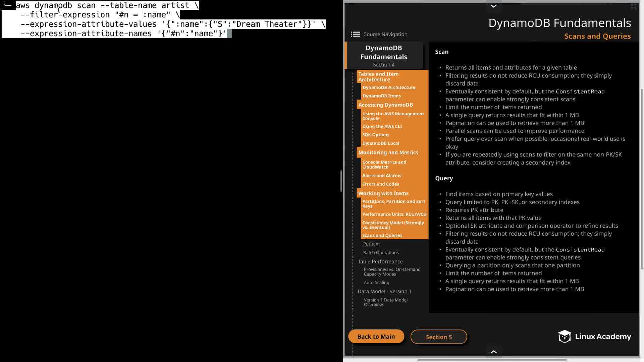This screenshot has width=644, height=362.
Task: Open Table Performance topic
Action: (380, 261)
